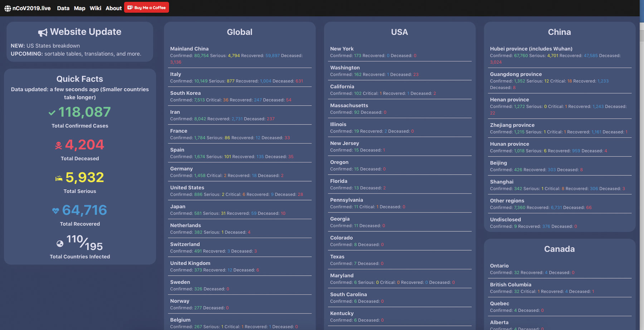The image size is (644, 330).
Task: Click the yellow bed icon beside 5,932
Action: (59, 178)
